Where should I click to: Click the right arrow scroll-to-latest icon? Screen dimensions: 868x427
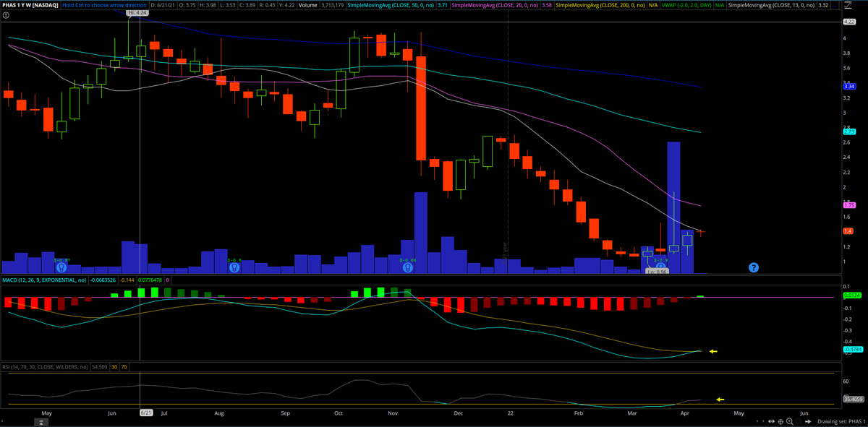(x=808, y=421)
